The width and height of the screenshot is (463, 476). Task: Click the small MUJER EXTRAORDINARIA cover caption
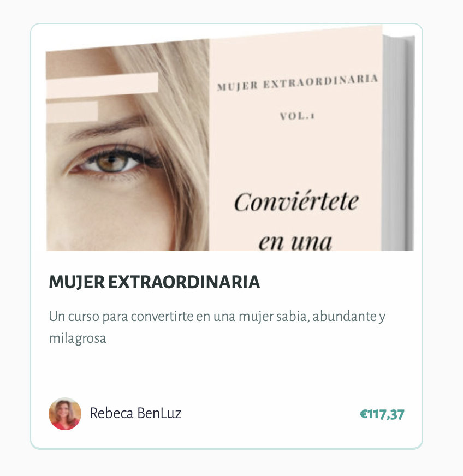298,82
